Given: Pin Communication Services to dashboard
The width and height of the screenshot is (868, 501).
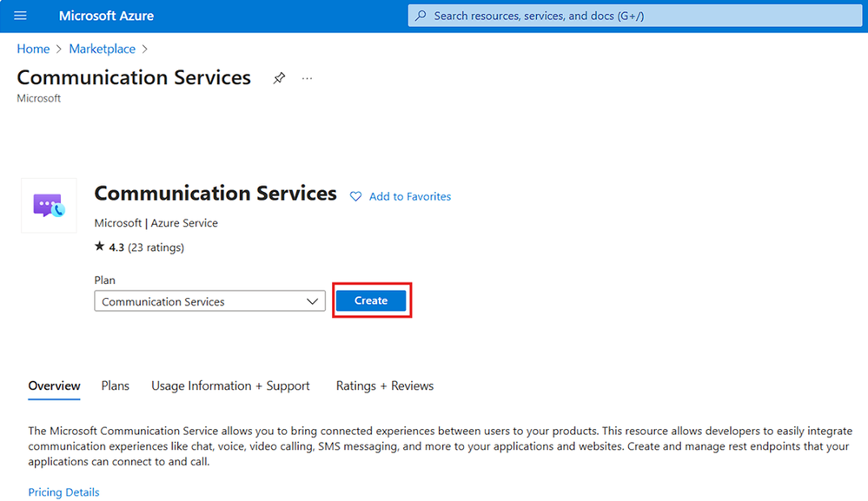Looking at the screenshot, I should click(279, 78).
